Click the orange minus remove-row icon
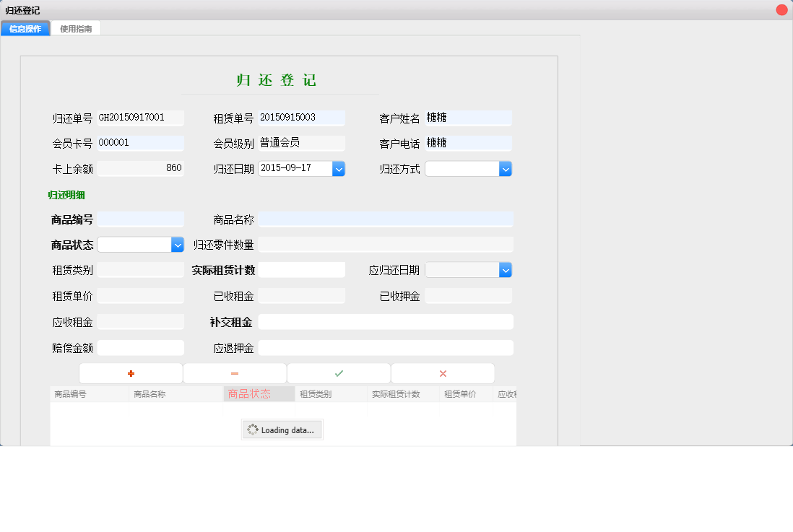 click(235, 373)
